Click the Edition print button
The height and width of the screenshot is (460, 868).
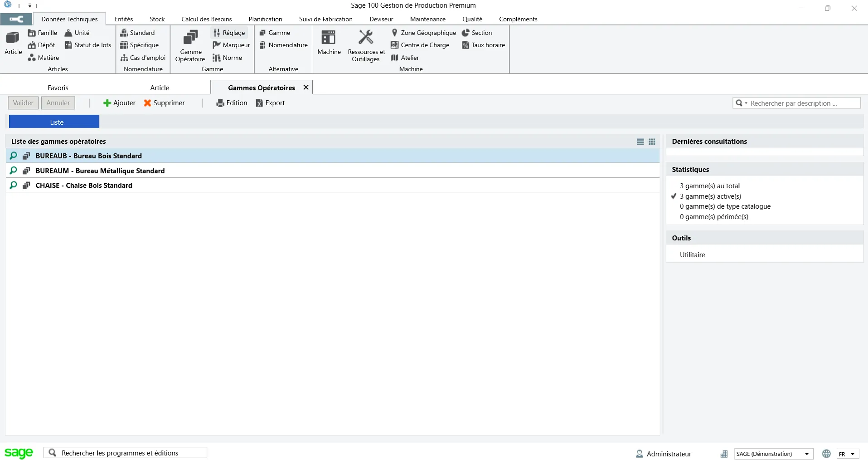(232, 103)
